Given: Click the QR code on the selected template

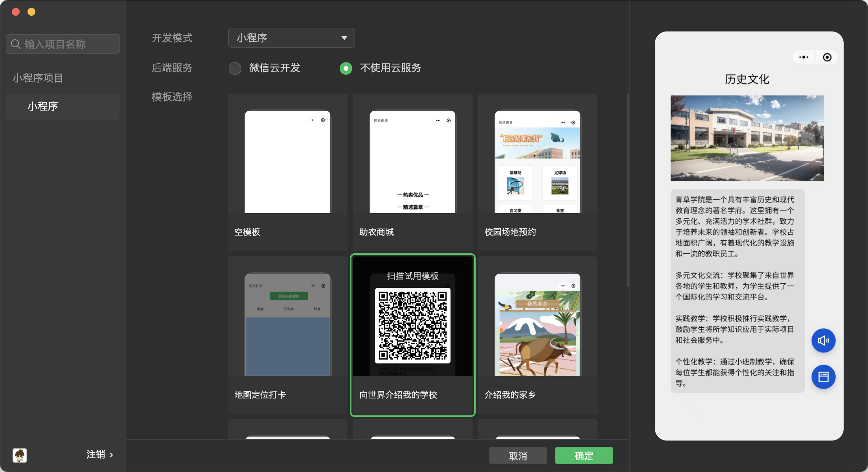Looking at the screenshot, I should coord(413,326).
